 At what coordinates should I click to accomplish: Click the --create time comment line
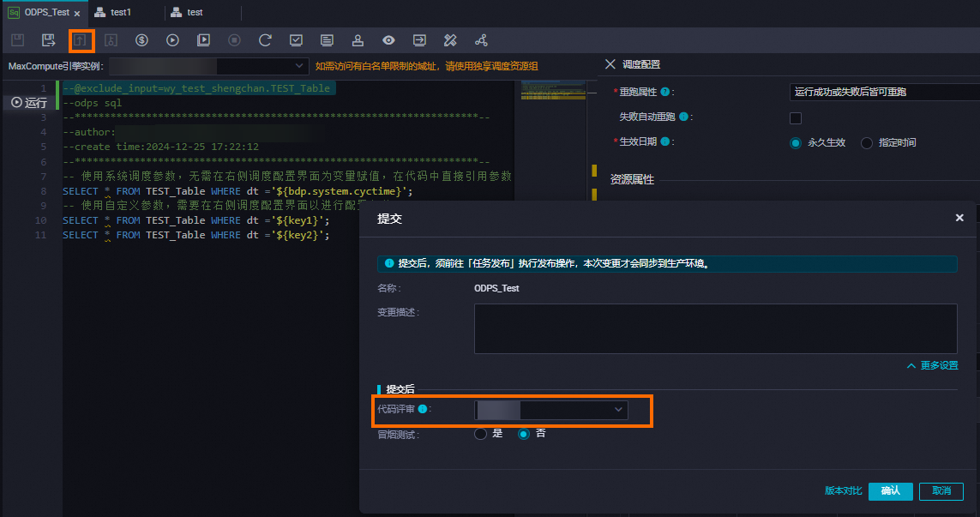click(160, 147)
